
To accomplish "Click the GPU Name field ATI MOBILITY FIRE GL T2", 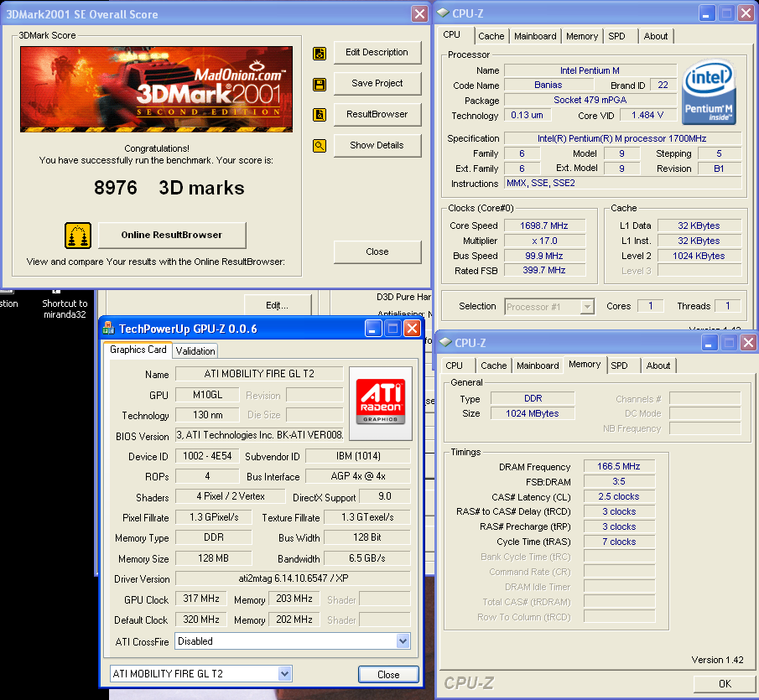I will (x=259, y=374).
